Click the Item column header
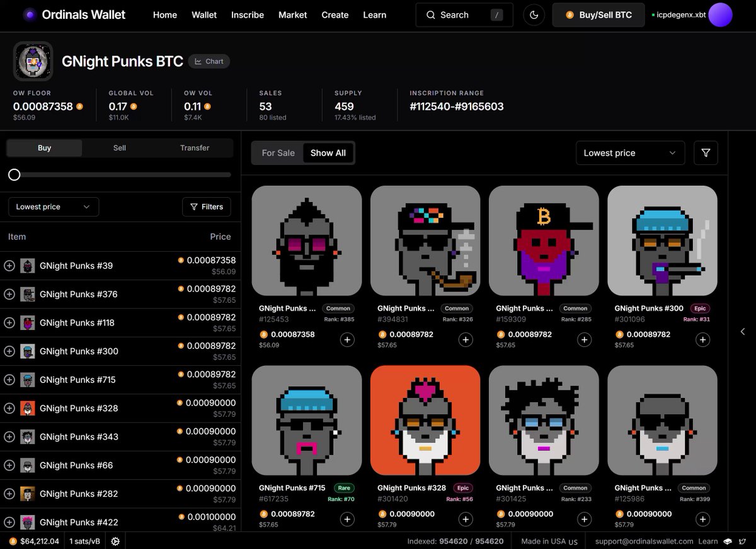Screen dimensions: 756x549 tap(17, 237)
